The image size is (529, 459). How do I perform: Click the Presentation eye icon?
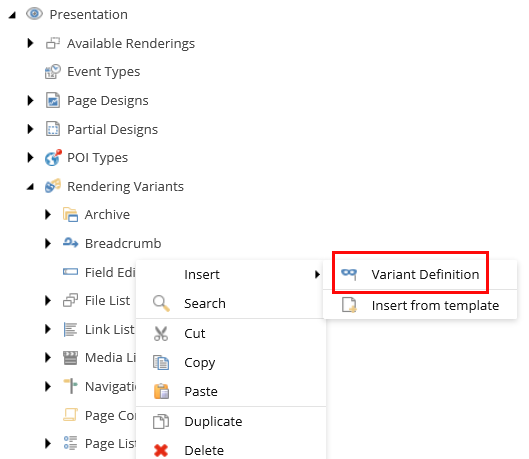coord(34,14)
